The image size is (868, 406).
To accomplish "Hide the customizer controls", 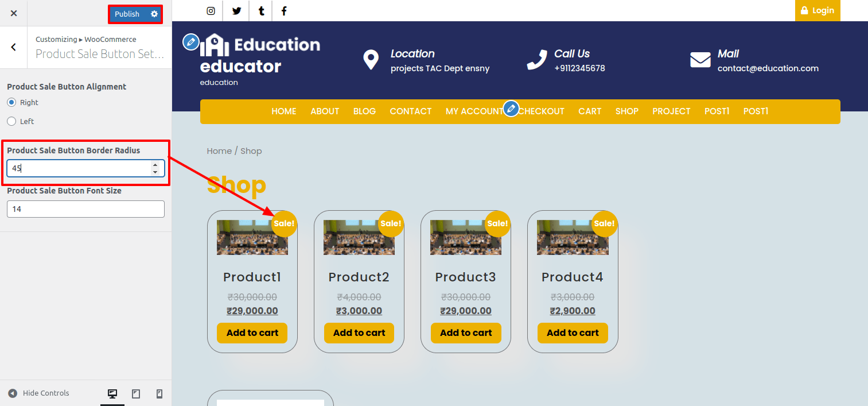I will (x=39, y=393).
